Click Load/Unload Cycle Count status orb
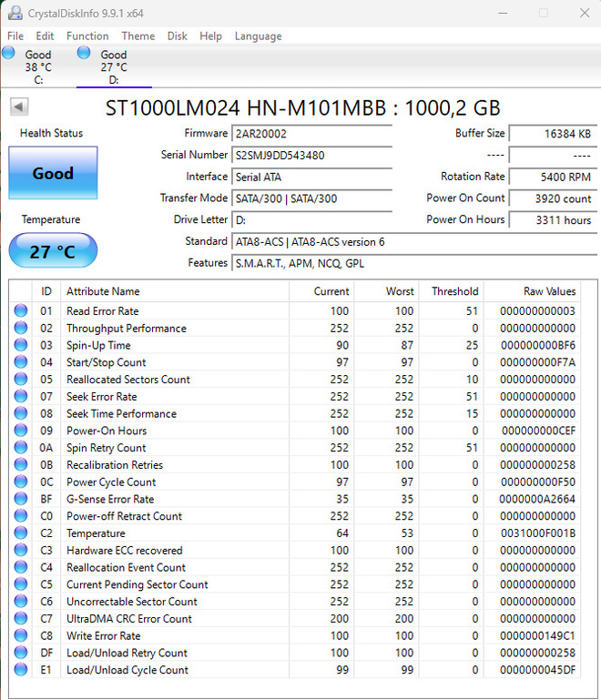The width and height of the screenshot is (601, 700). (21, 669)
